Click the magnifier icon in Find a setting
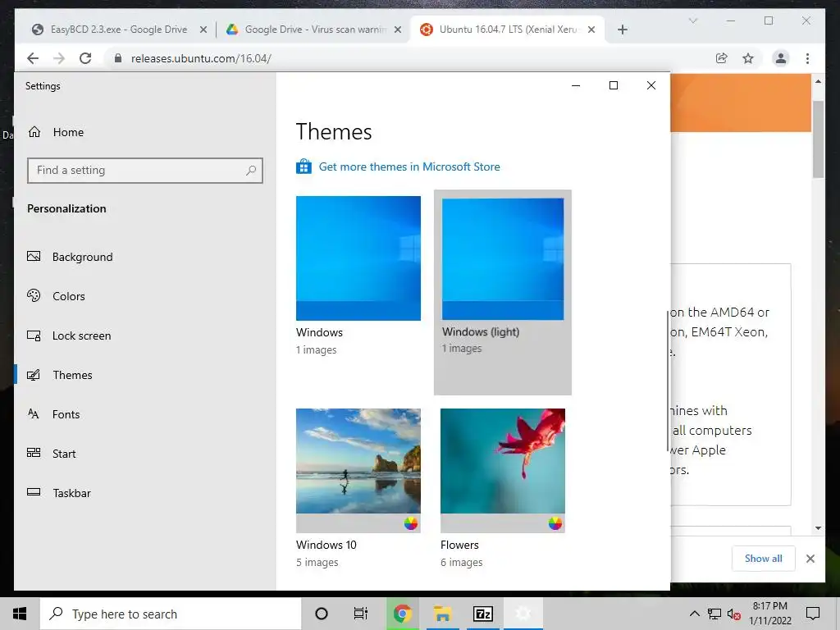The height and width of the screenshot is (630, 840). (251, 171)
